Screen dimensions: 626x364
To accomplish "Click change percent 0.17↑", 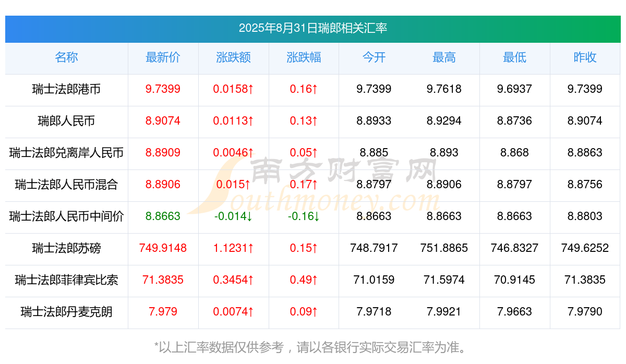I will (304, 185).
